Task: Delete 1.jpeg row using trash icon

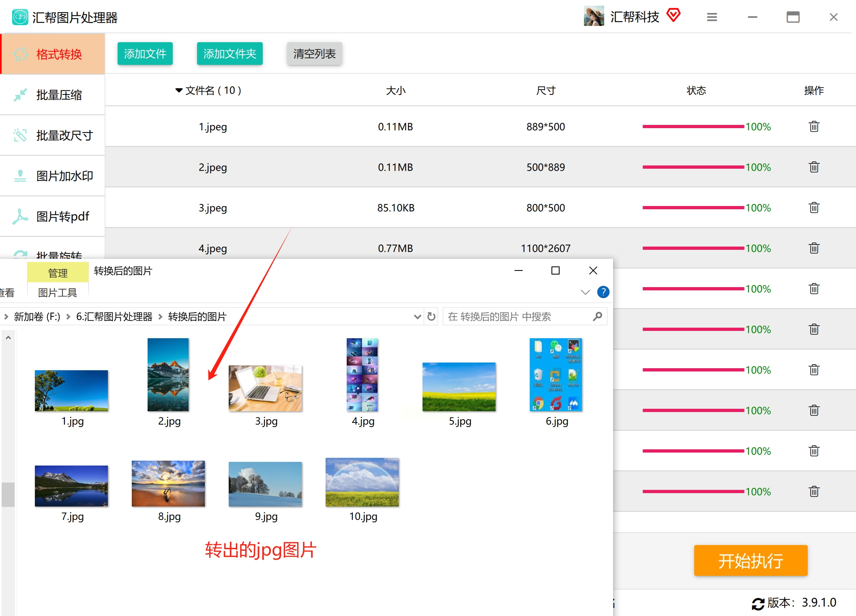Action: pos(814,127)
